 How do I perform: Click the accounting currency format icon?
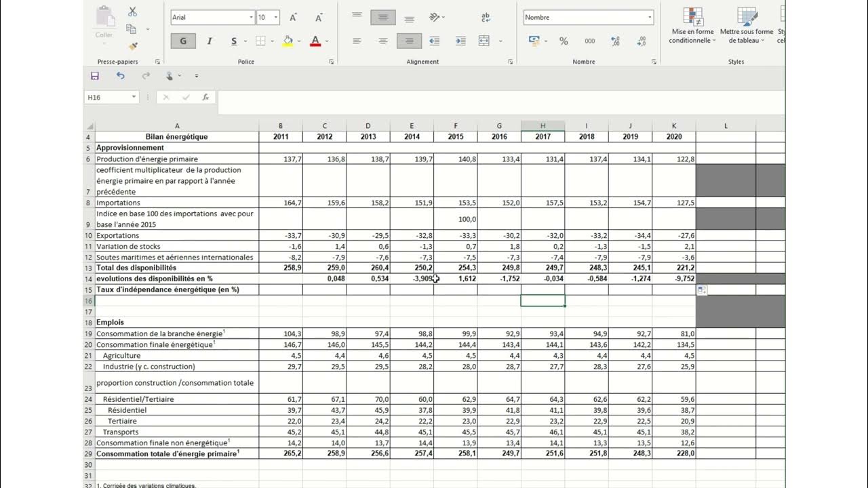point(534,41)
